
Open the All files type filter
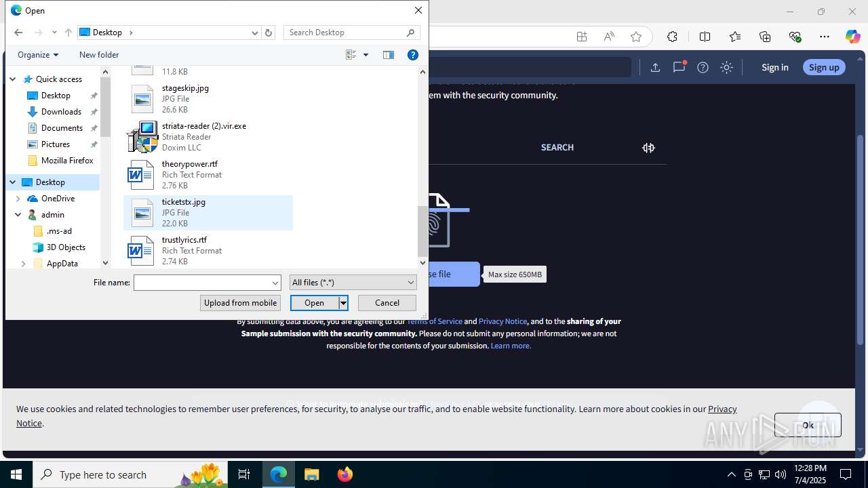tap(353, 283)
